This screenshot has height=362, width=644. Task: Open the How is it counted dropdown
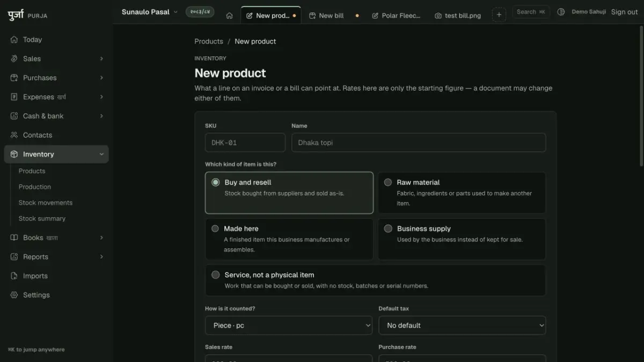point(289,326)
